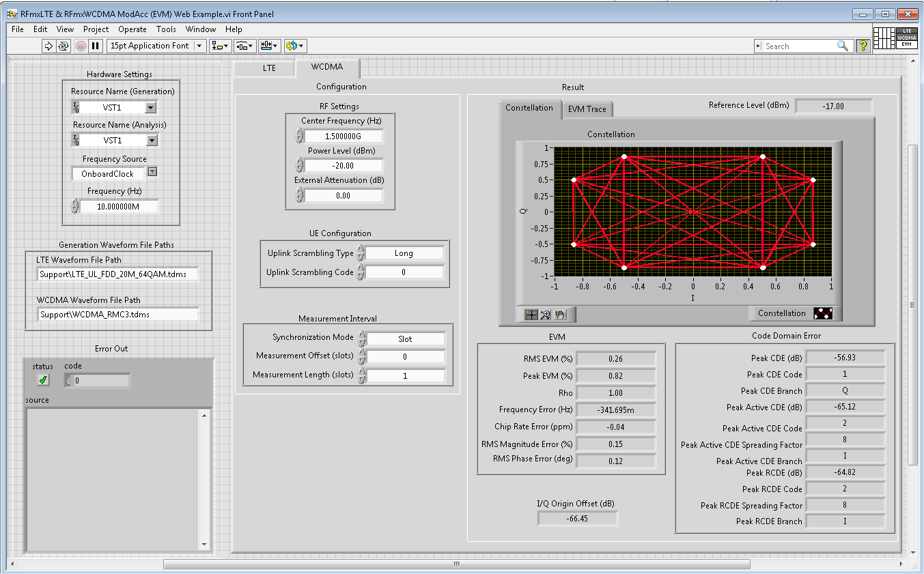Screen dimensions: 924x574
Task: Open the File menu
Action: pos(18,29)
